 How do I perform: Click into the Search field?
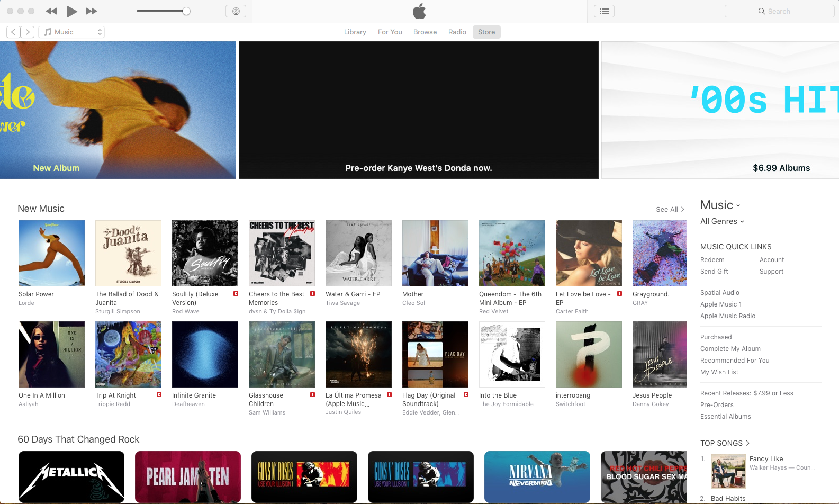coord(779,11)
